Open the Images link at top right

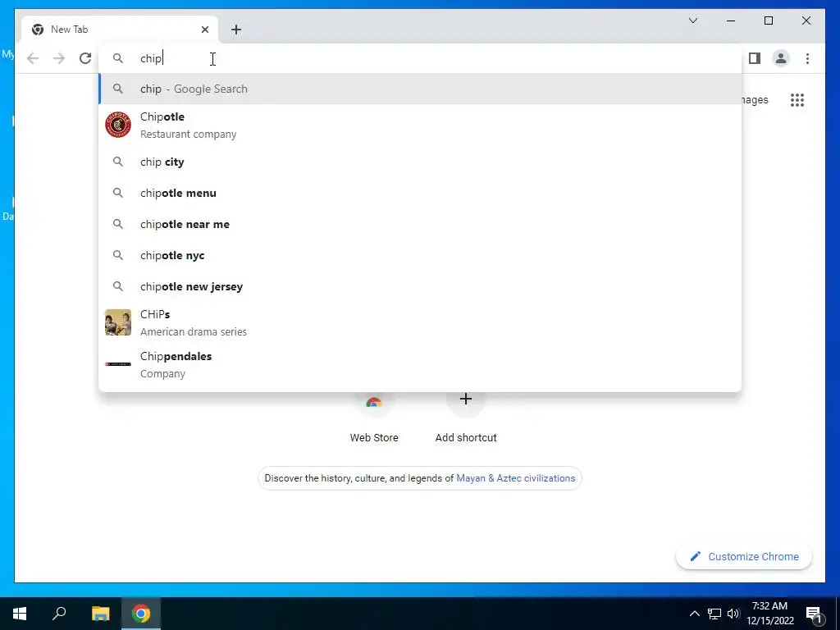pyautogui.click(x=755, y=99)
